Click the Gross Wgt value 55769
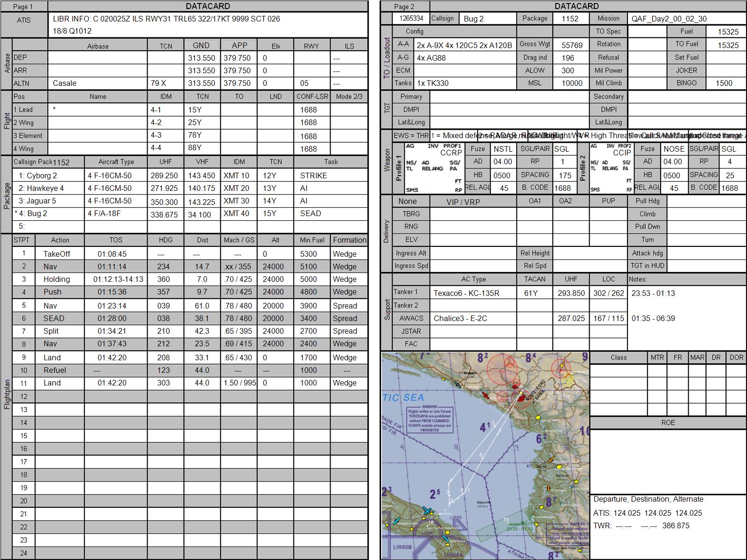The height and width of the screenshot is (560, 747). pyautogui.click(x=572, y=45)
